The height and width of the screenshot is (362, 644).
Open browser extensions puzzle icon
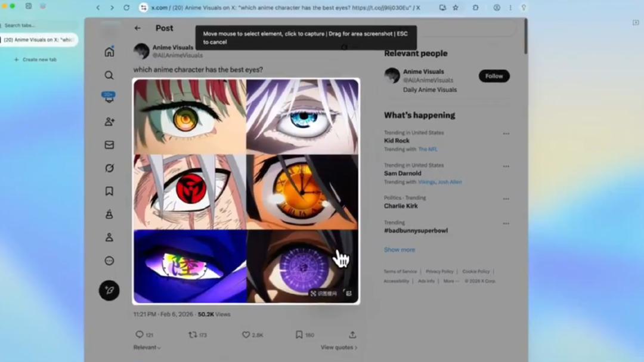coord(475,7)
